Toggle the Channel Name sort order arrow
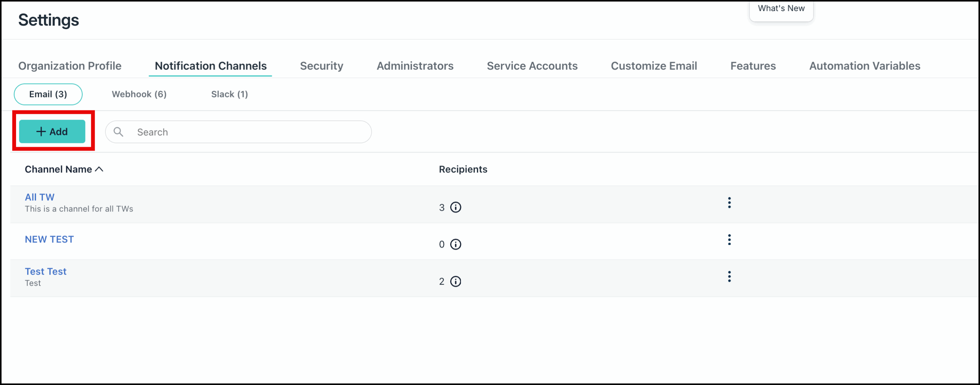980x385 pixels. point(100,169)
